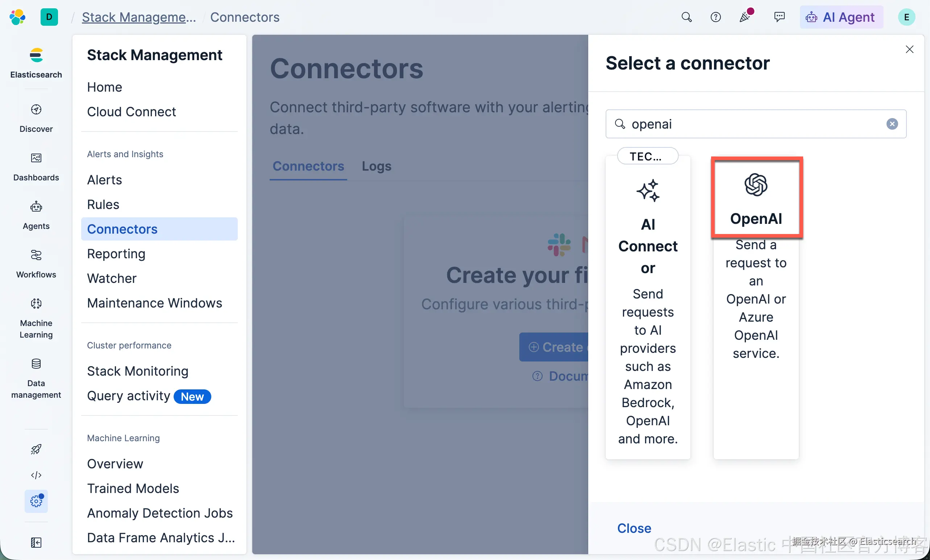Screen dimensions: 930x560
Task: Open the Dashboards icon in sidebar
Action: (x=36, y=167)
